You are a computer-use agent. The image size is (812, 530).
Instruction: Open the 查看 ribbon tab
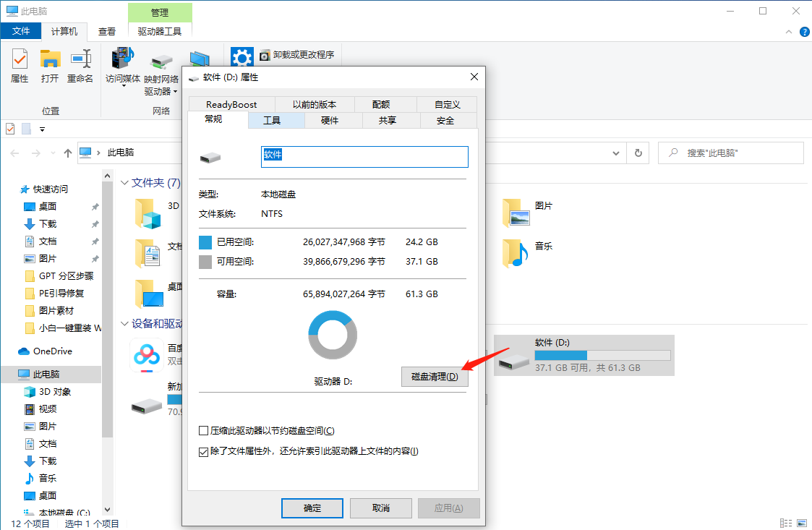[x=107, y=32]
